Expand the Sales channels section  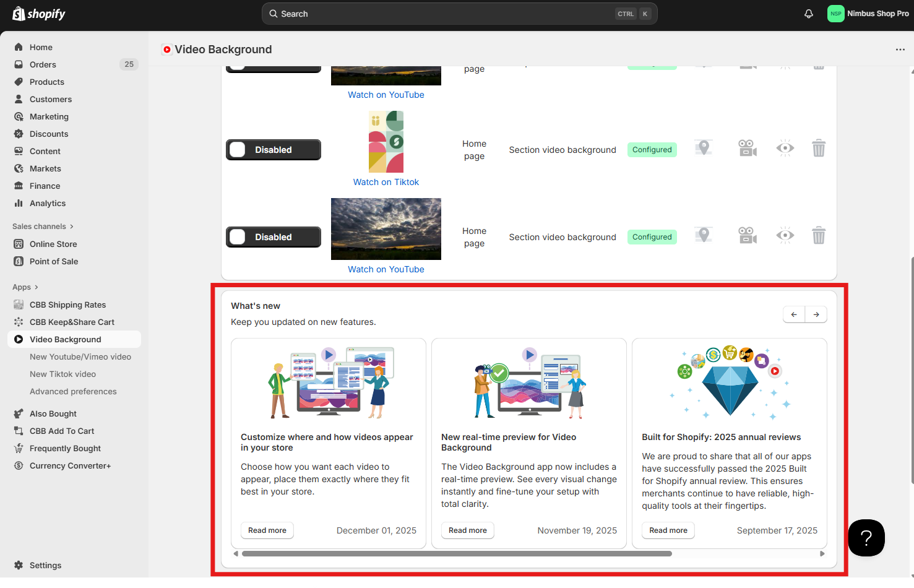click(x=43, y=227)
